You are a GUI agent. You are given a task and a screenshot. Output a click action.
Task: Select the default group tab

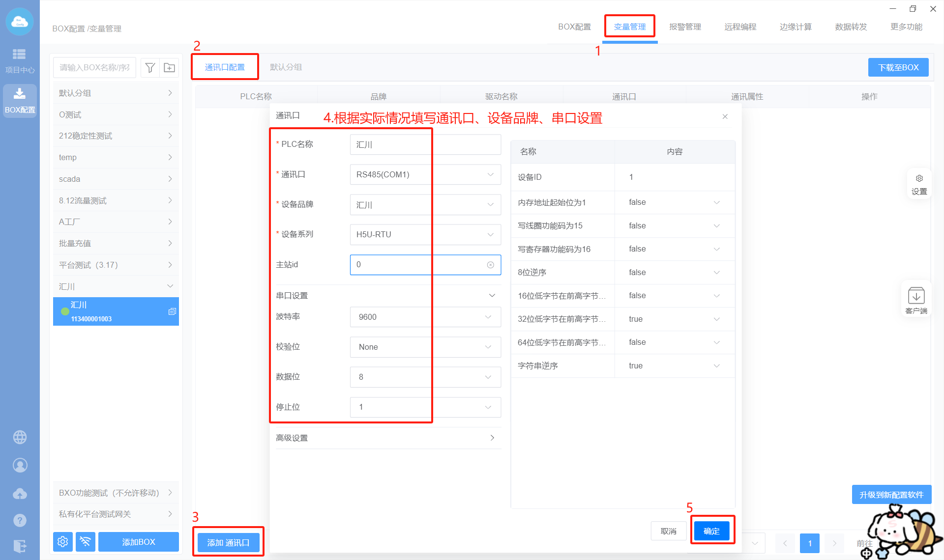point(286,67)
